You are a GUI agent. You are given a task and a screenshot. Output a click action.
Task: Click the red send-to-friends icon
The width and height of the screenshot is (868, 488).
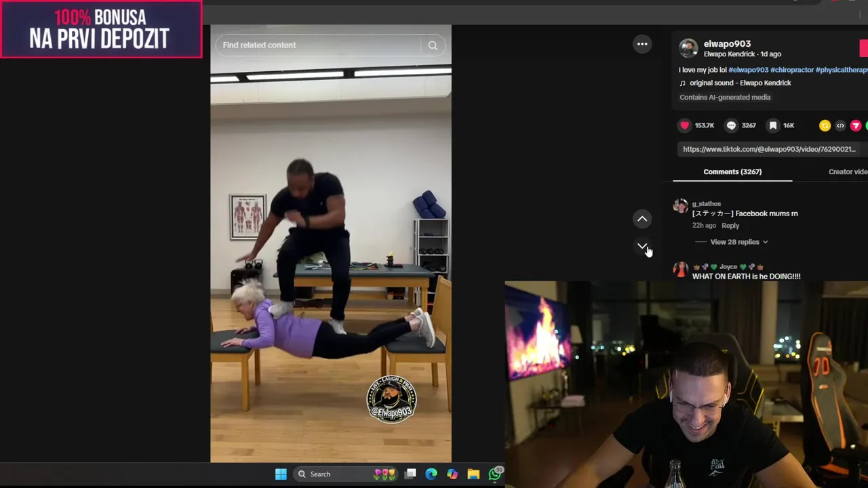point(856,125)
